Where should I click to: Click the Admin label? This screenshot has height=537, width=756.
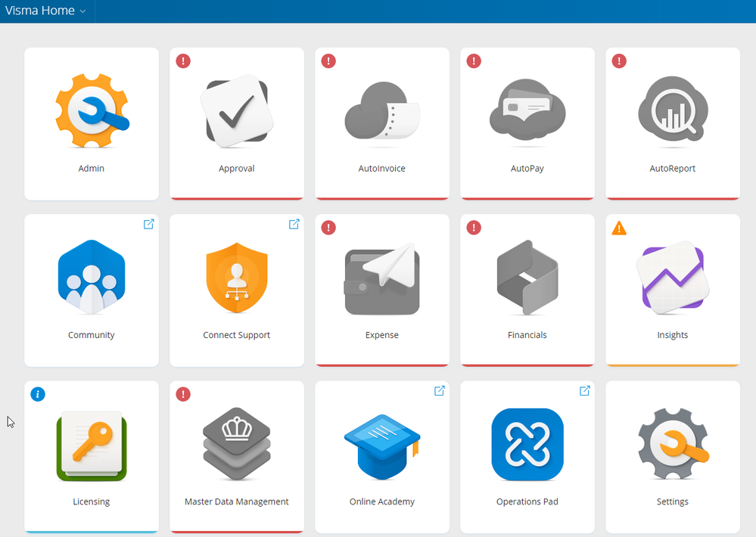(92, 168)
